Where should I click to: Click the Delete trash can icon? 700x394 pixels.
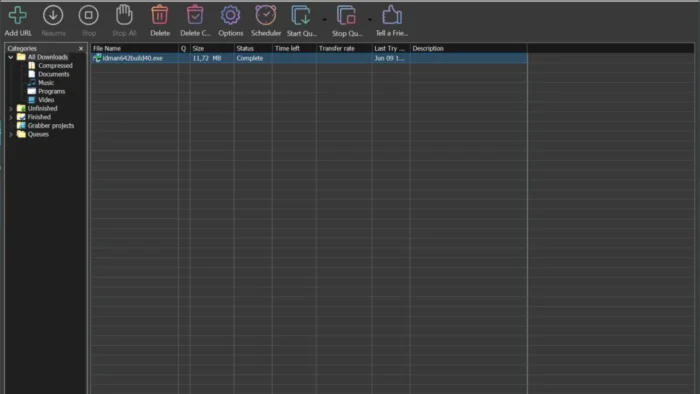(x=159, y=15)
